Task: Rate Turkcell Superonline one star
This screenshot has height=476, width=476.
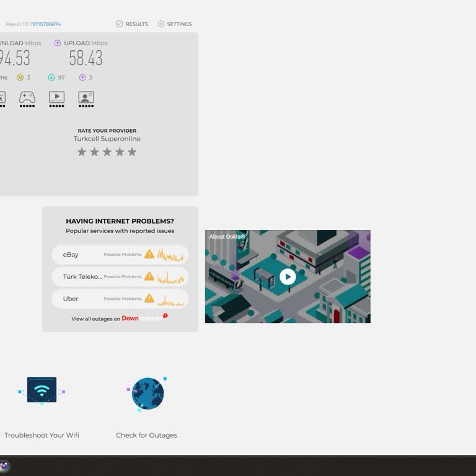Action: pos(81,152)
